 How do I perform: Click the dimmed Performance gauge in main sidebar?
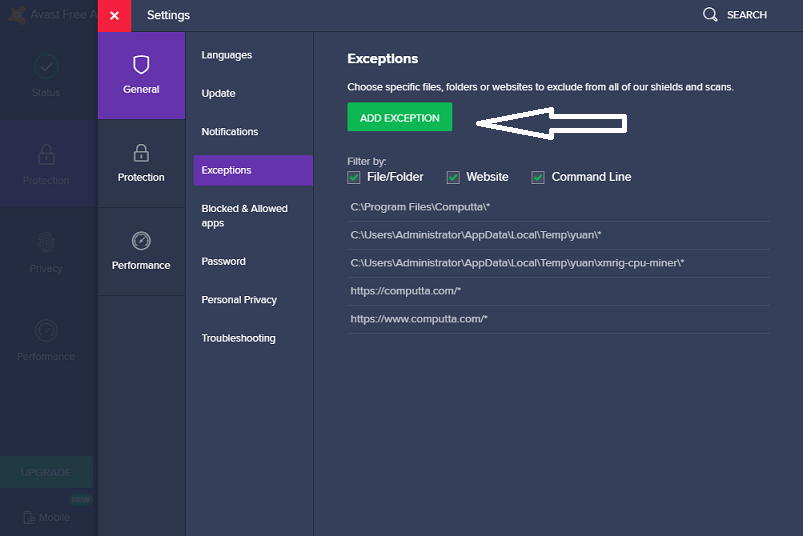pos(46,331)
